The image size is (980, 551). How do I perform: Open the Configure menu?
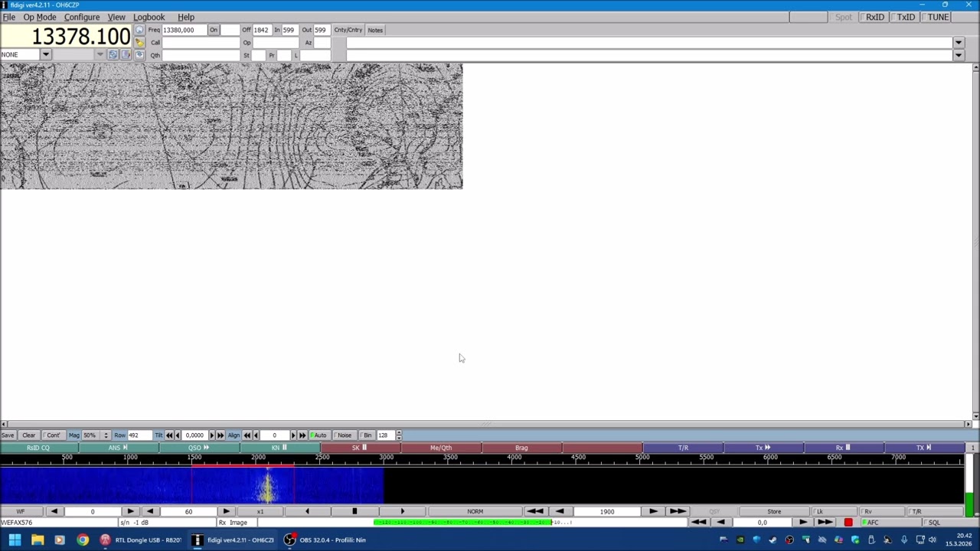click(82, 17)
